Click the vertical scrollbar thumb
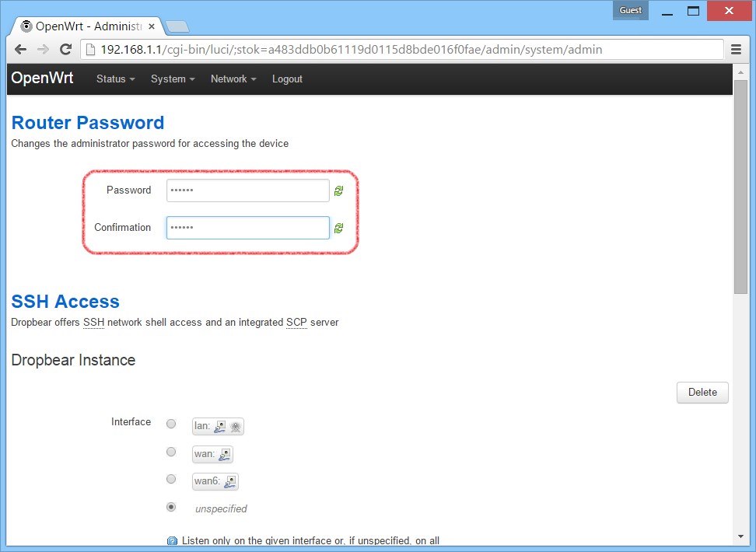The width and height of the screenshot is (756, 552). [740, 187]
